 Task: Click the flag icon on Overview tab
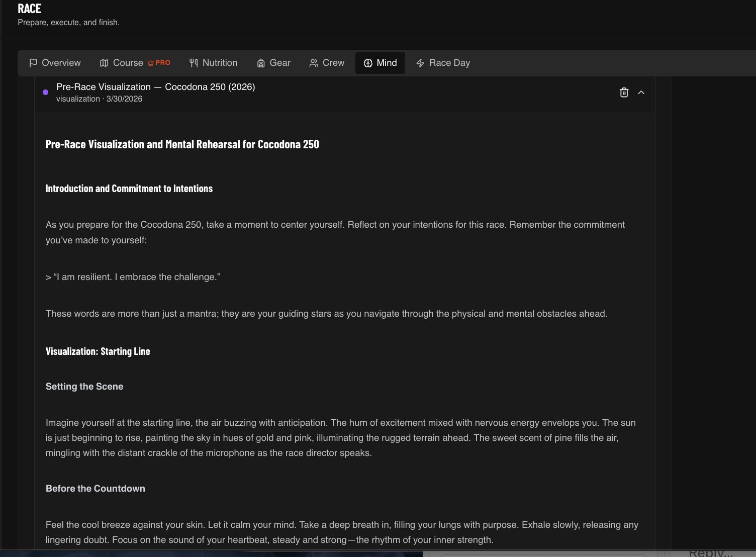33,63
